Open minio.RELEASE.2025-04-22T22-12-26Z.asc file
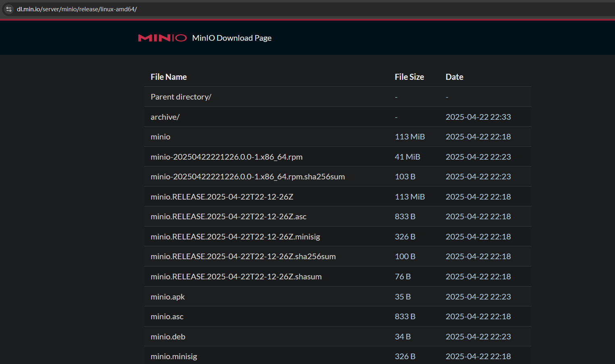 pyautogui.click(x=228, y=216)
